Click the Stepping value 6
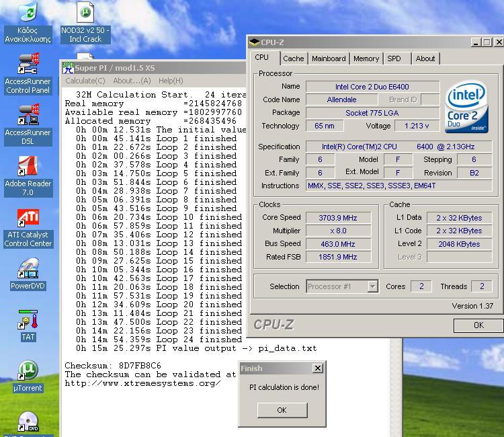 (474, 159)
